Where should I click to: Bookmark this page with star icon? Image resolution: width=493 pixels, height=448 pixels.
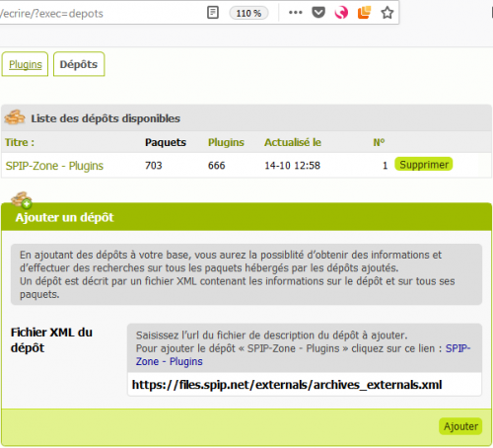(x=387, y=13)
